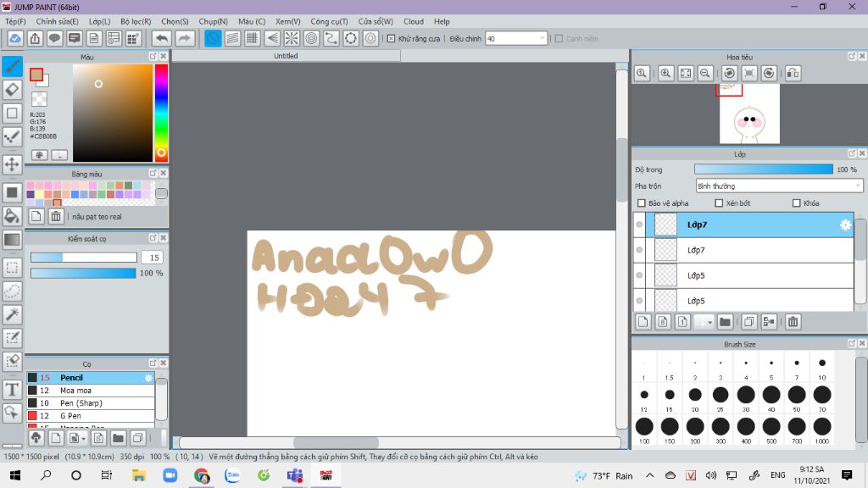Select the second Lớp7 layer row
Viewport: 868px width, 488px height.
click(743, 250)
